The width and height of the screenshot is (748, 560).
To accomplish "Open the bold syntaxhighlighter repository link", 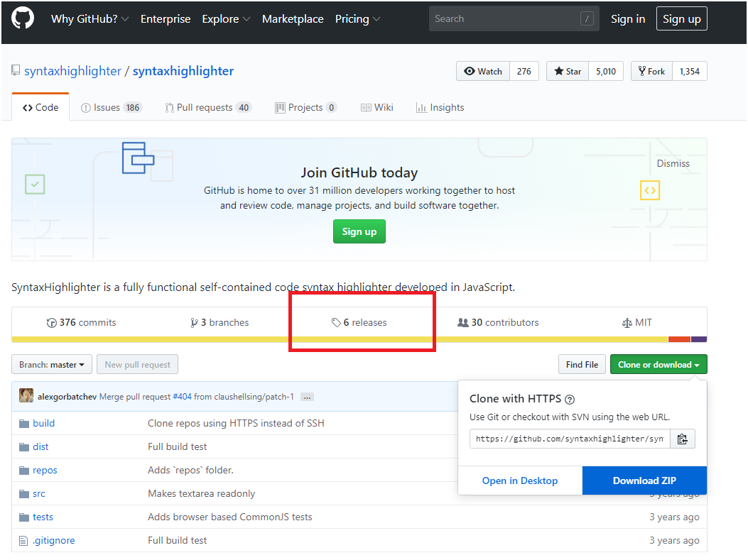I will click(x=183, y=71).
